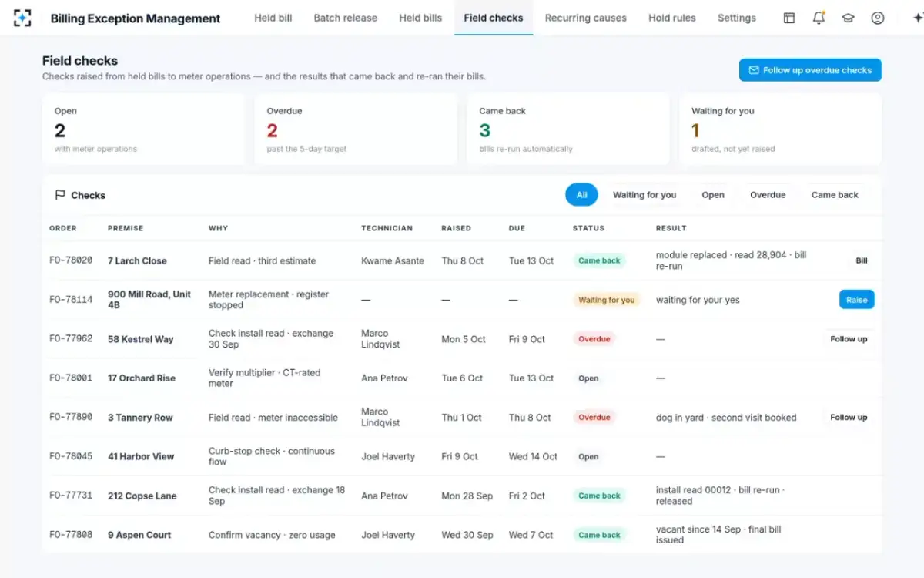Open the Recurring causes tab
Image resolution: width=924 pixels, height=578 pixels.
[586, 18]
